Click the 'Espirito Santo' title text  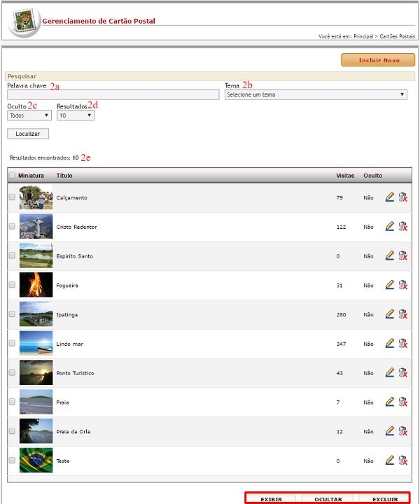coord(75,256)
